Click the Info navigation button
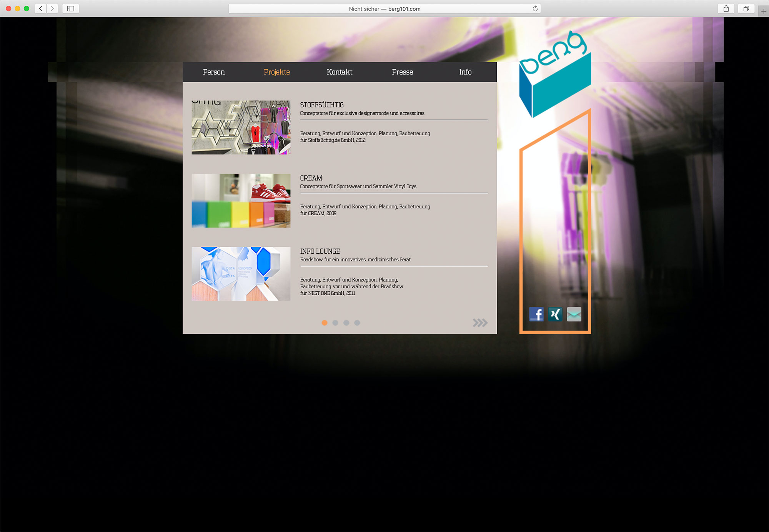This screenshot has width=769, height=532. pyautogui.click(x=466, y=72)
